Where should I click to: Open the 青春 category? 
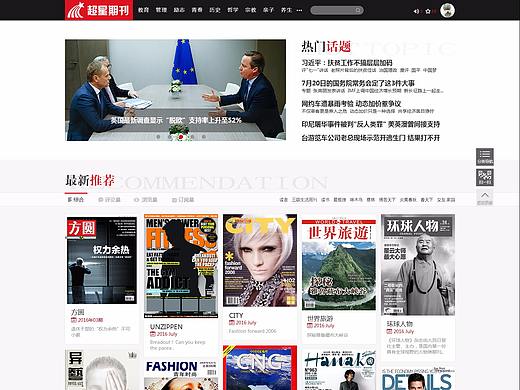point(197,10)
